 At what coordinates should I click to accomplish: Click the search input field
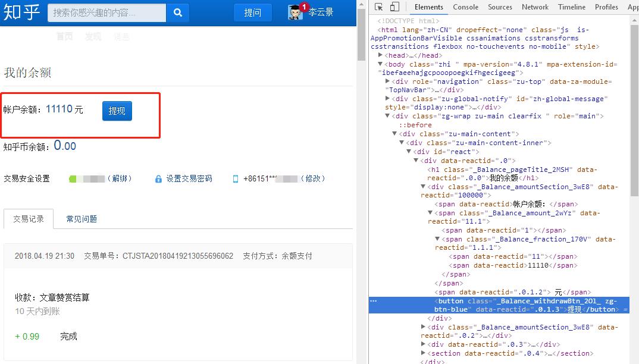point(107,12)
